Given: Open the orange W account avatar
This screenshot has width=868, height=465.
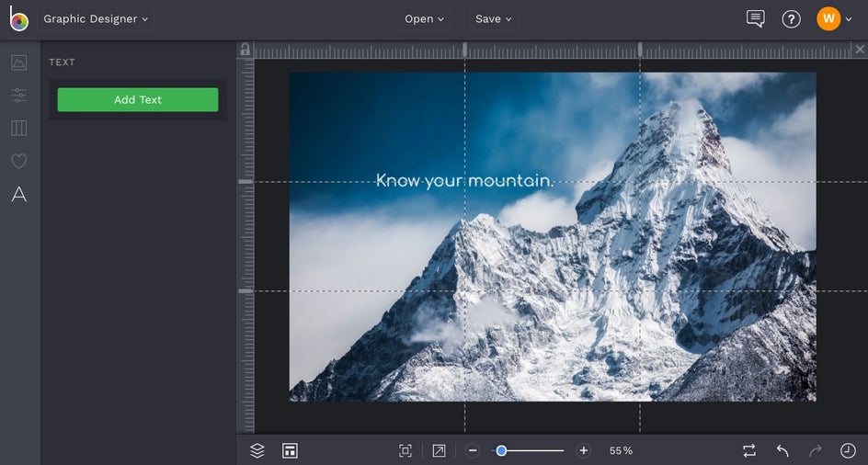Looking at the screenshot, I should tap(828, 18).
